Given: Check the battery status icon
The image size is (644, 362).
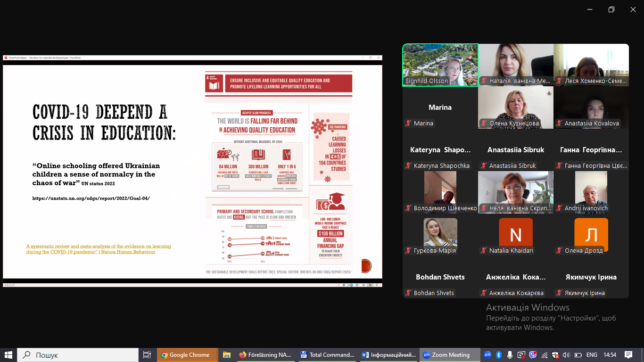Looking at the screenshot, I should tap(578, 355).
